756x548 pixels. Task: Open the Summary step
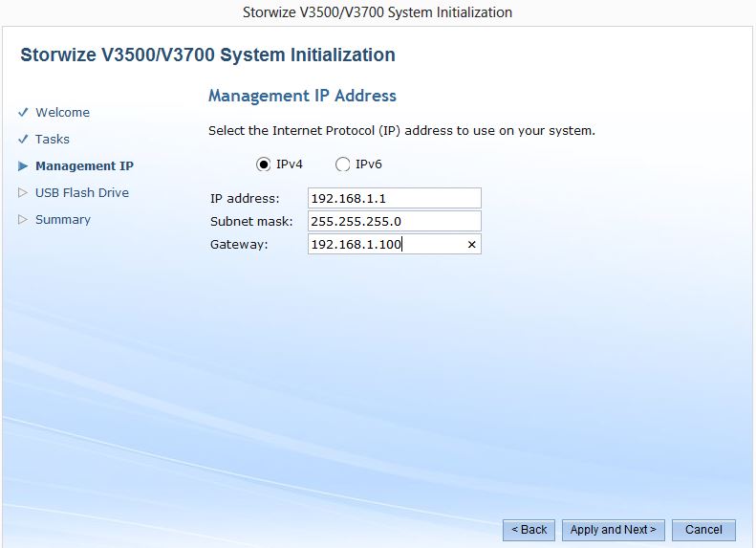(63, 220)
